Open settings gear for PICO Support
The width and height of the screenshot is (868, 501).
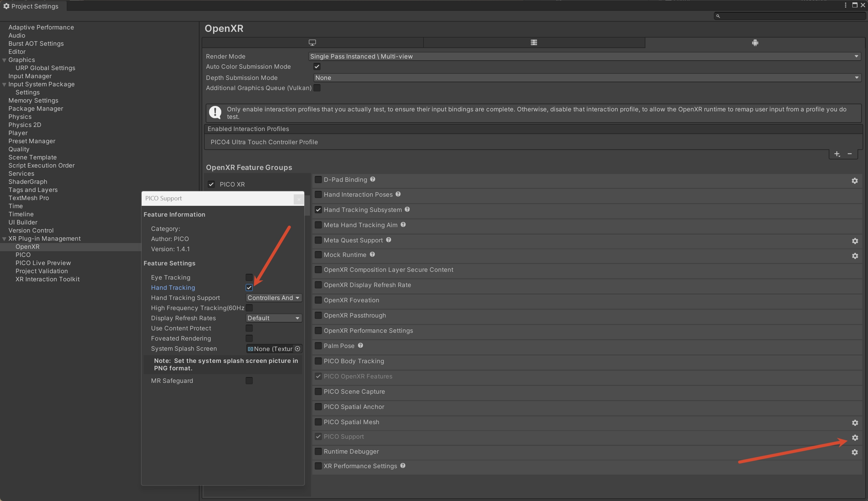pyautogui.click(x=854, y=437)
